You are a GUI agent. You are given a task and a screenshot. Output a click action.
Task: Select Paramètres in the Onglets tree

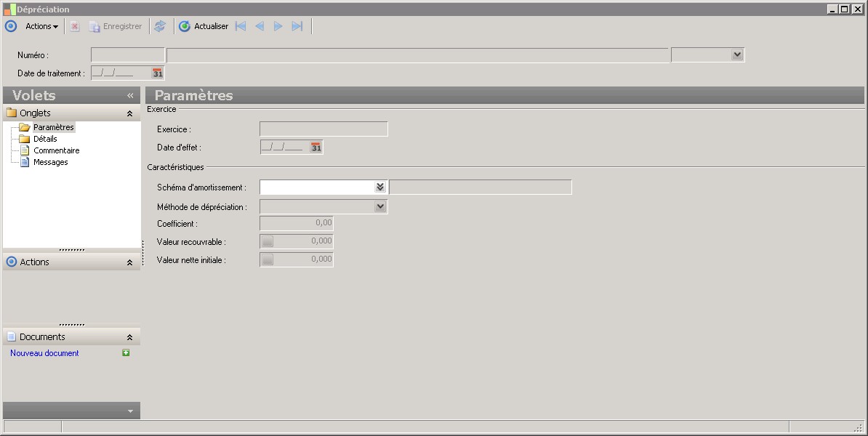click(x=54, y=127)
